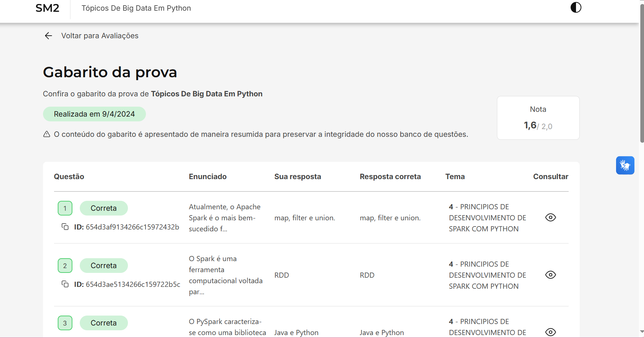Click 'Java e Python' under Sua resposta
The height and width of the screenshot is (338, 644).
[296, 332]
